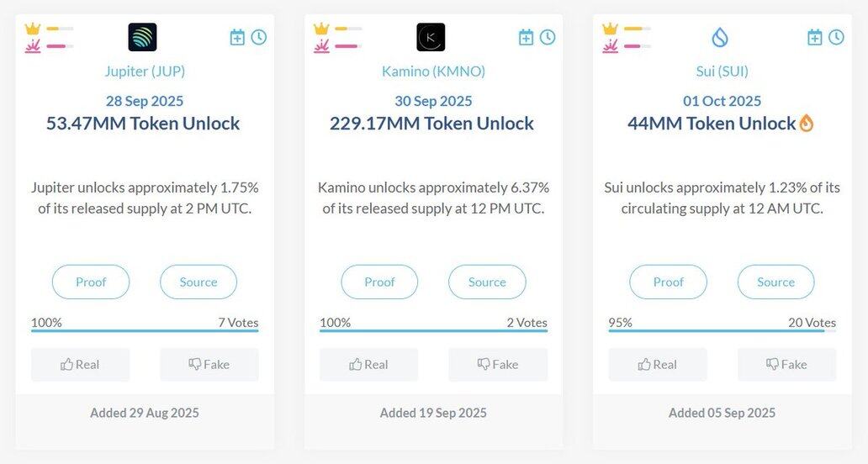The width and height of the screenshot is (868, 464).
Task: Open the Jupiter coin logo
Action: coord(142,37)
